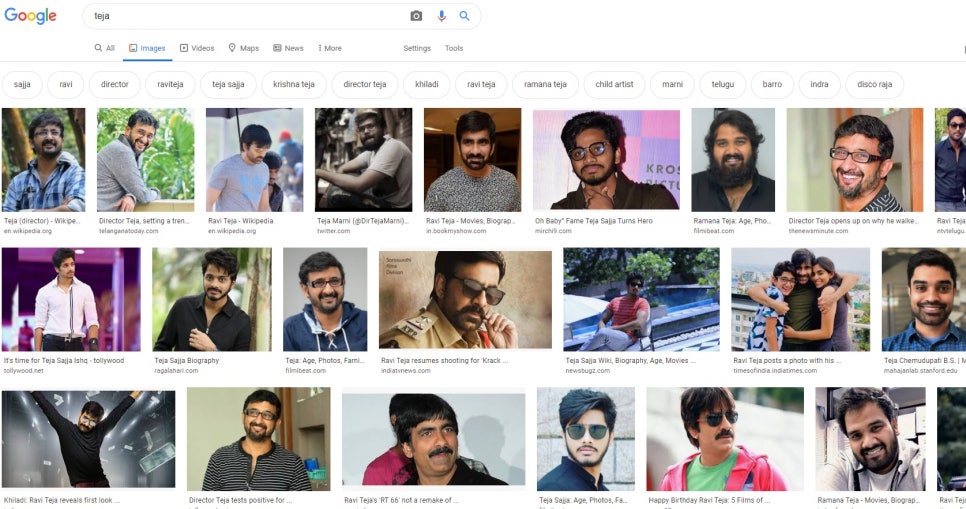Switch to the All tab

(x=104, y=48)
